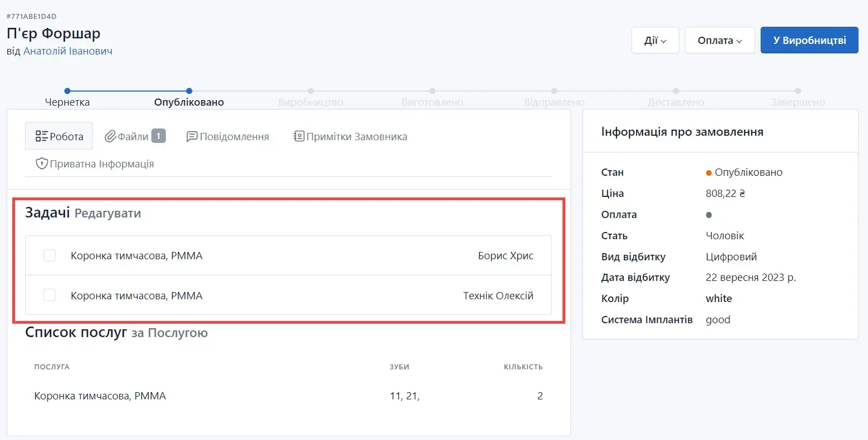The image size is (868, 440).
Task: Click the gray payment status dot
Action: [x=709, y=215]
